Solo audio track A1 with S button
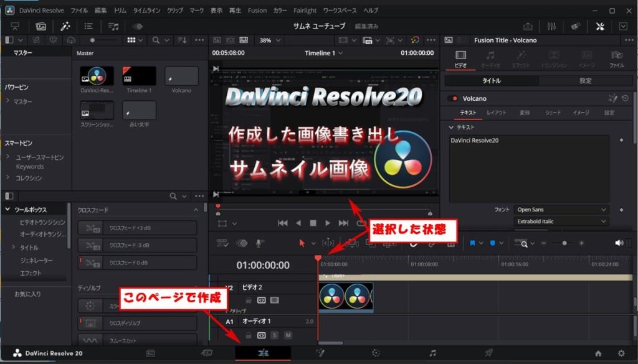 point(275,335)
